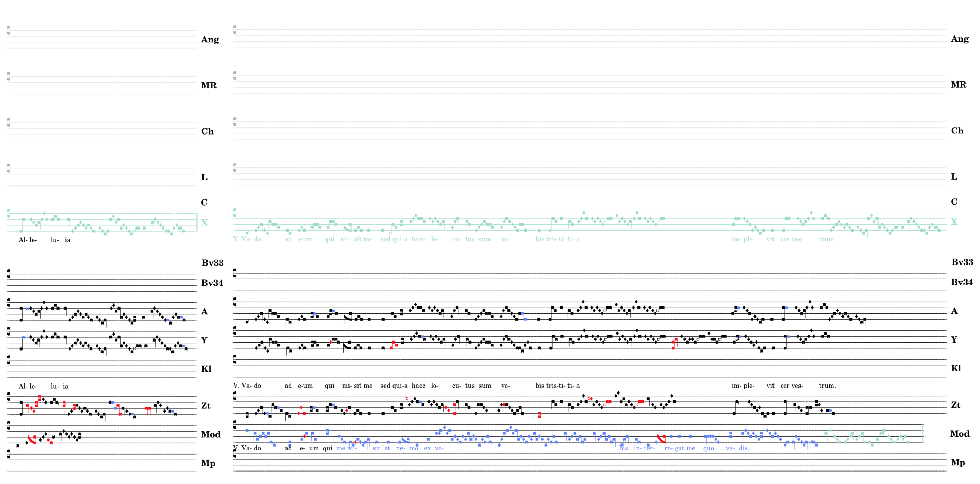The image size is (980, 484).
Task: Select the green 'X' label at far right
Action: coord(954,222)
